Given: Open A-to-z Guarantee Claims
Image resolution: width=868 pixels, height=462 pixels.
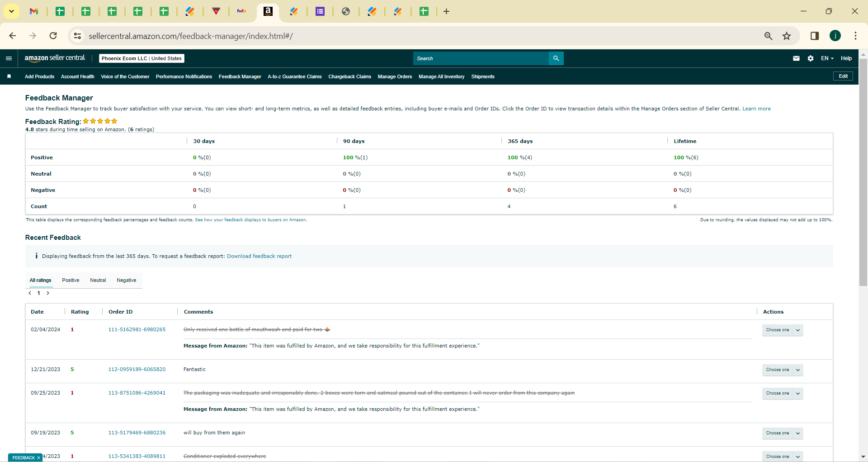Looking at the screenshot, I should 295,76.
